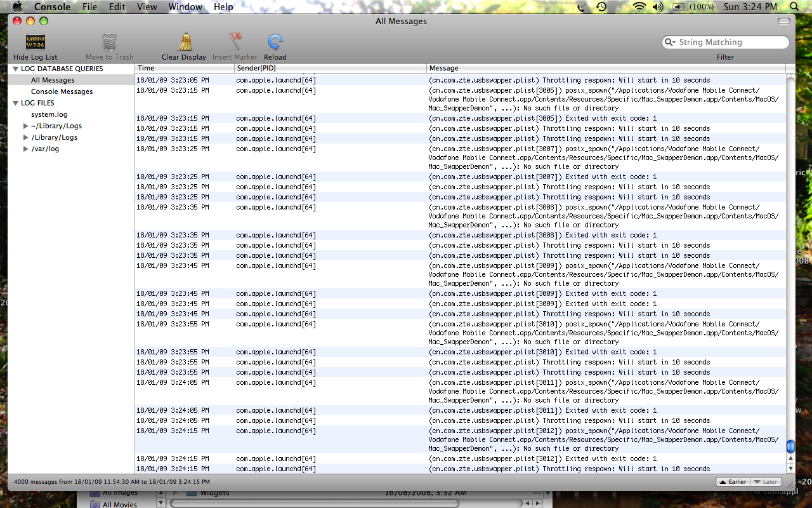Open the Console application menu
The height and width of the screenshot is (508, 812).
tap(52, 7)
